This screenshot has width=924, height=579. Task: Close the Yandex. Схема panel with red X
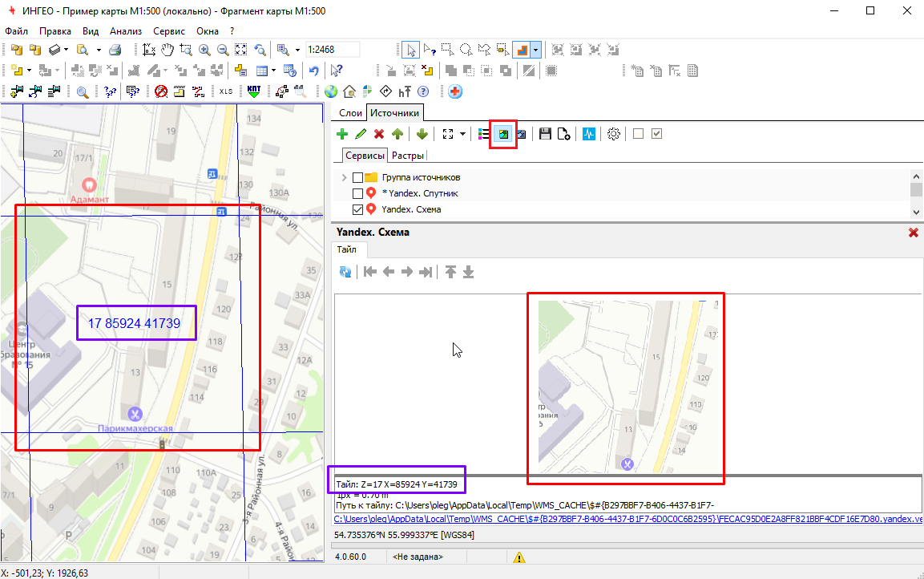point(914,233)
